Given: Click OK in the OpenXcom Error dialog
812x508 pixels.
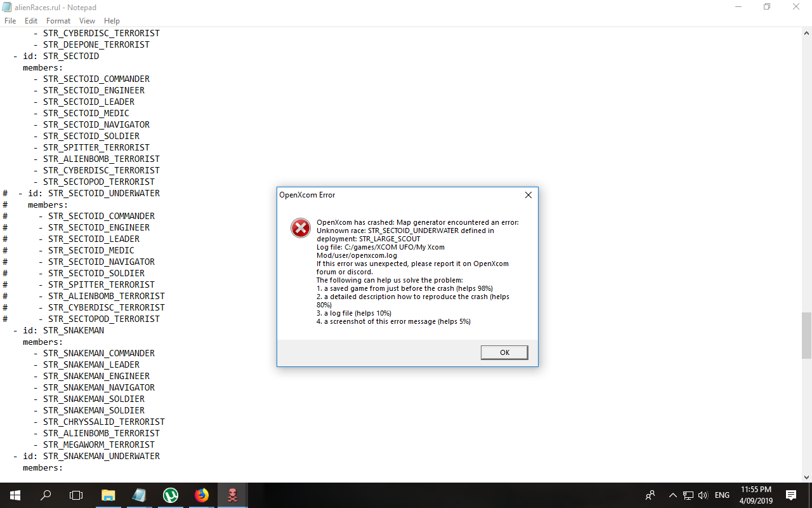Looking at the screenshot, I should coord(504,352).
